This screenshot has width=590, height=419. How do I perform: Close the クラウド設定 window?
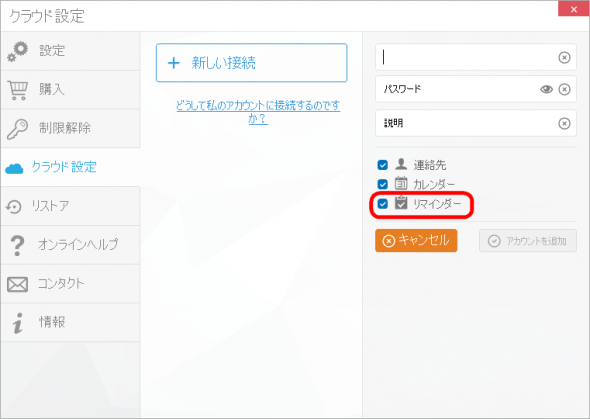573,9
